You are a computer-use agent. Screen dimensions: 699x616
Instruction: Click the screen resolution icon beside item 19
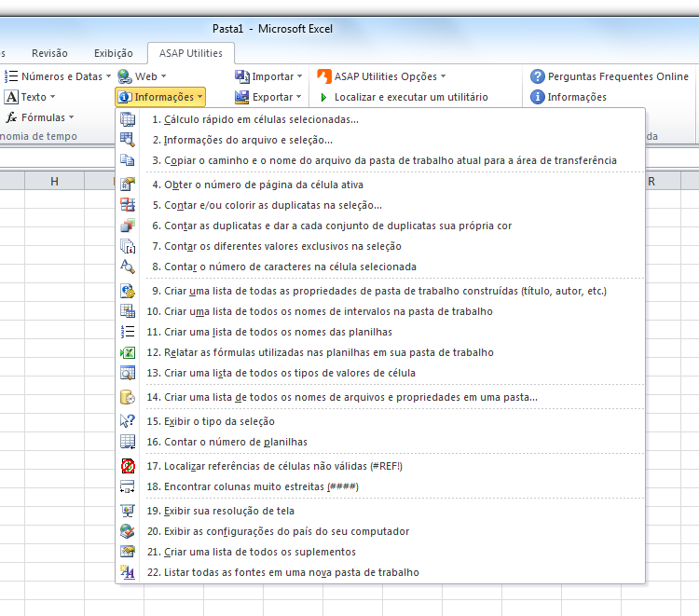point(128,511)
